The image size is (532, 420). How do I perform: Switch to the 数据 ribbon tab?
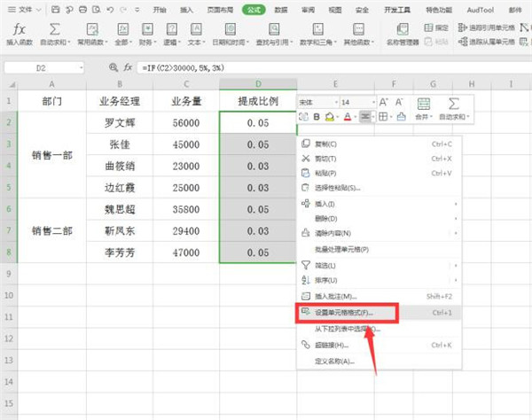[281, 9]
